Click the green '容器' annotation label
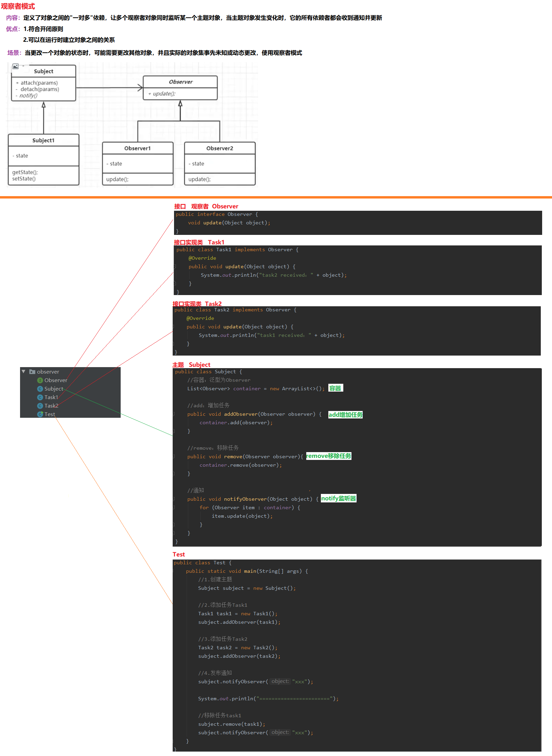Image resolution: width=552 pixels, height=756 pixels. [x=335, y=388]
